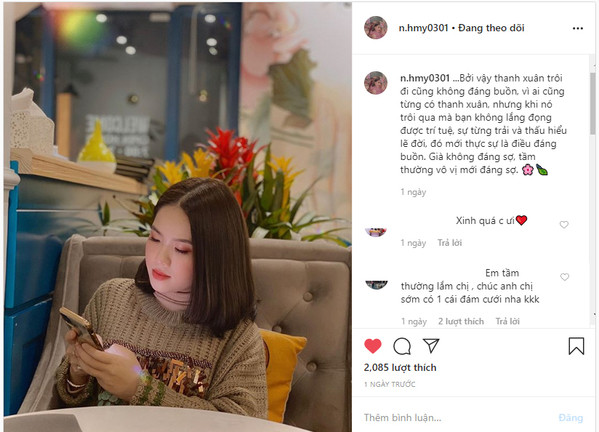This screenshot has height=432, width=599.
Task: View '2 lượt thích' on second comment
Action: click(x=461, y=322)
